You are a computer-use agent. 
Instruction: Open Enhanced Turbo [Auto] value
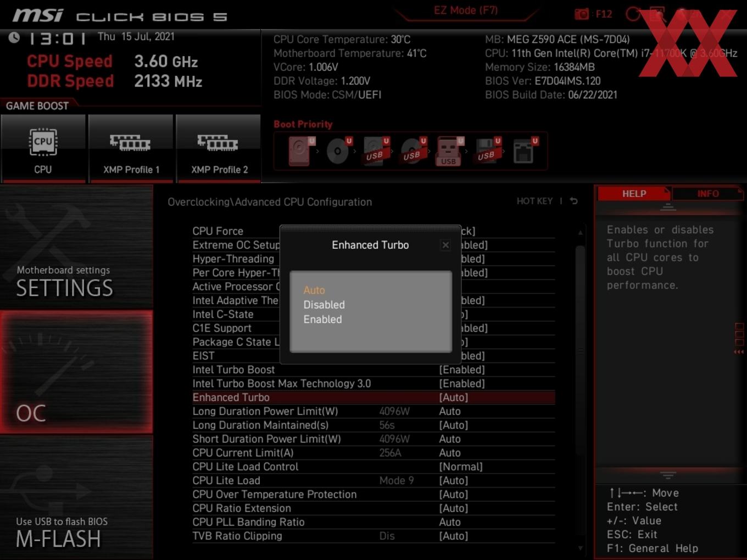[454, 397]
